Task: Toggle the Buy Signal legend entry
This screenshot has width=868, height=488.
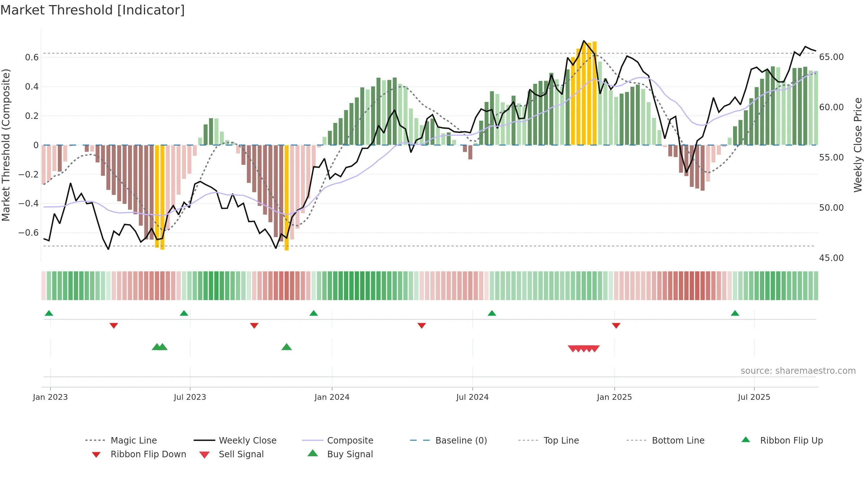Action: (340, 454)
